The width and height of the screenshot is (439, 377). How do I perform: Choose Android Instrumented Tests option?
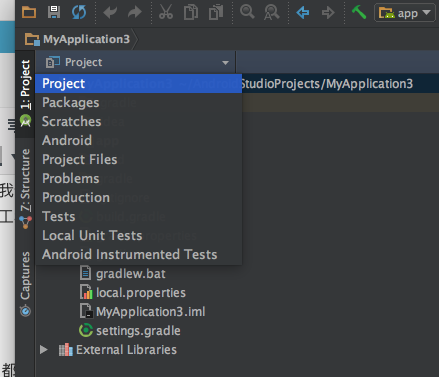click(x=138, y=254)
